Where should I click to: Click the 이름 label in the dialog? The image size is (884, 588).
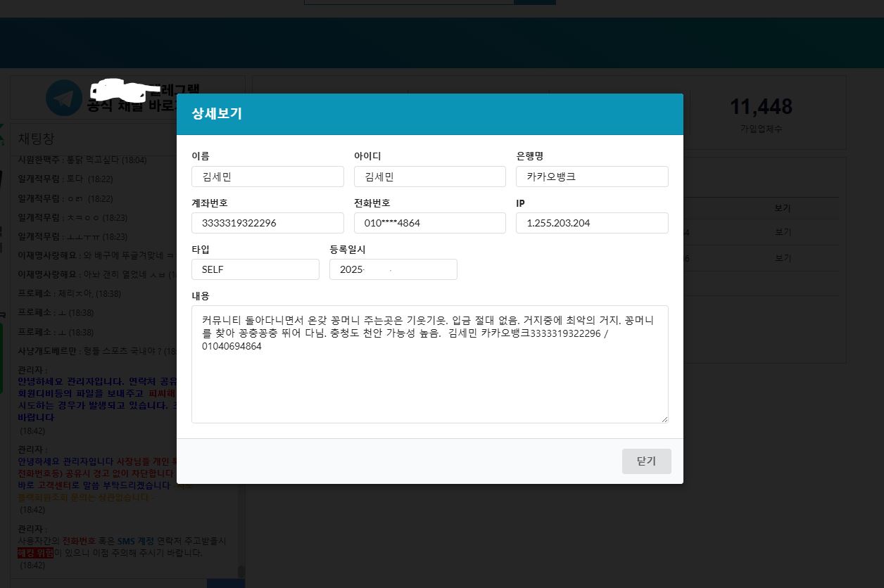[x=201, y=156]
